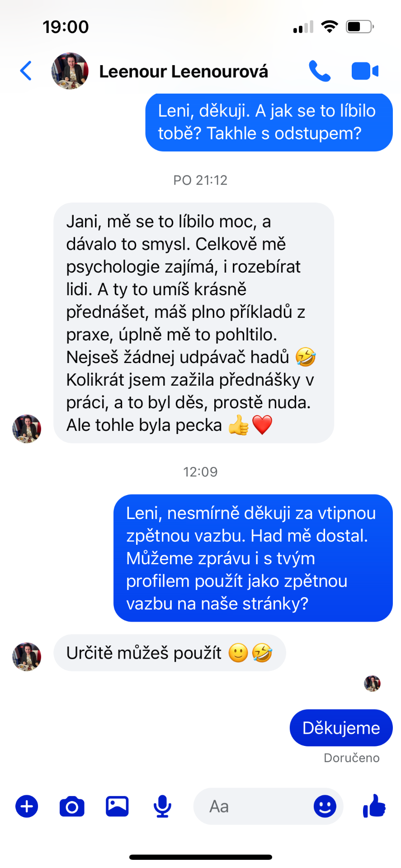Open the camera from the bottom toolbar
Viewport: 401px width, 868px height.
[72, 807]
